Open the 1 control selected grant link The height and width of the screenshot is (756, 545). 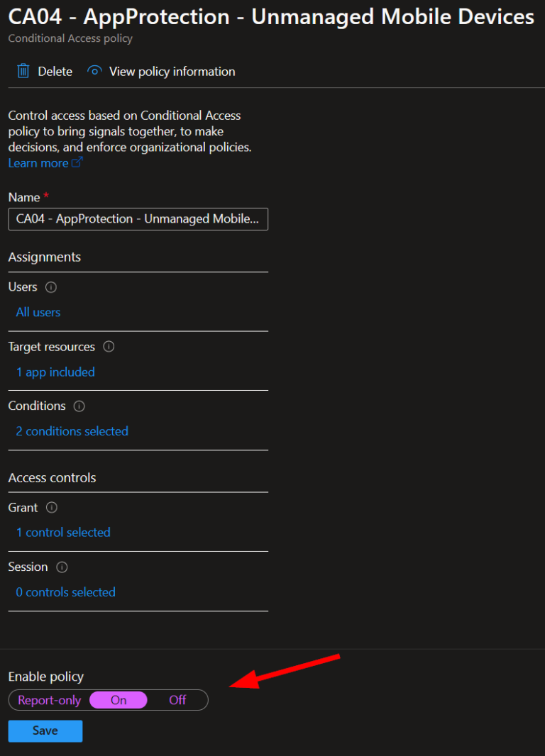tap(62, 533)
